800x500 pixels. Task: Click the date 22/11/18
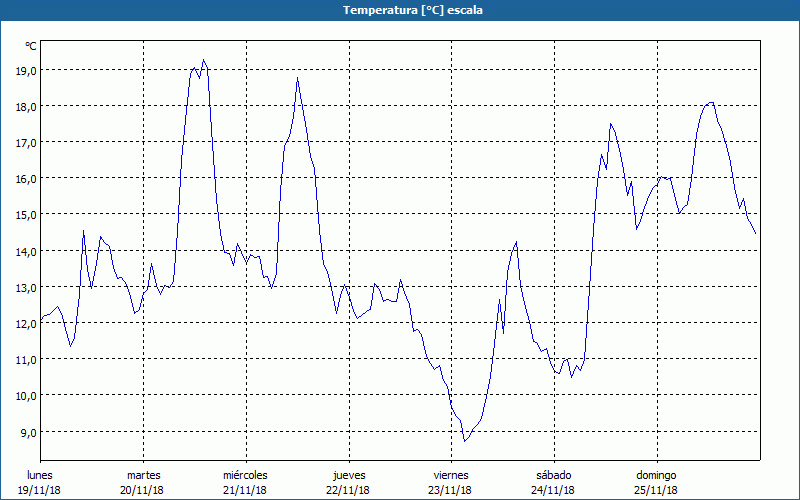(x=348, y=490)
